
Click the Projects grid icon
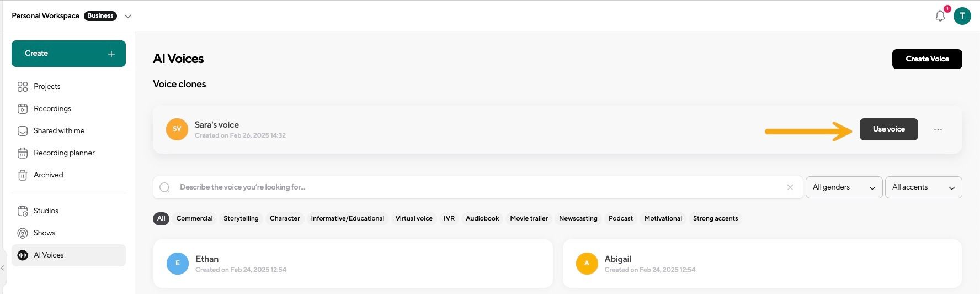[x=23, y=87]
